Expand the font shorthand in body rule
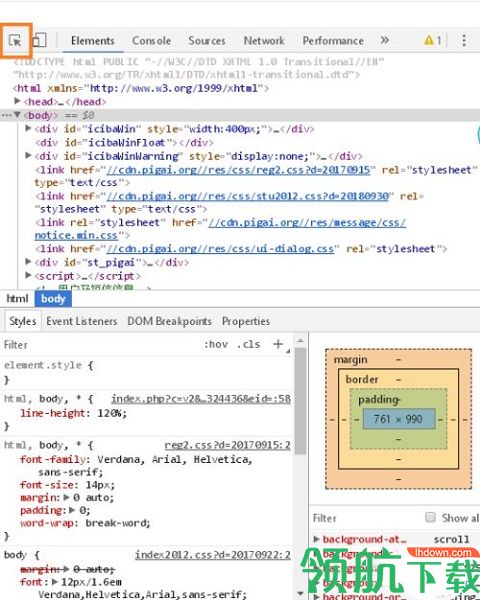Viewport: 480px width, 600px height. [x=55, y=582]
